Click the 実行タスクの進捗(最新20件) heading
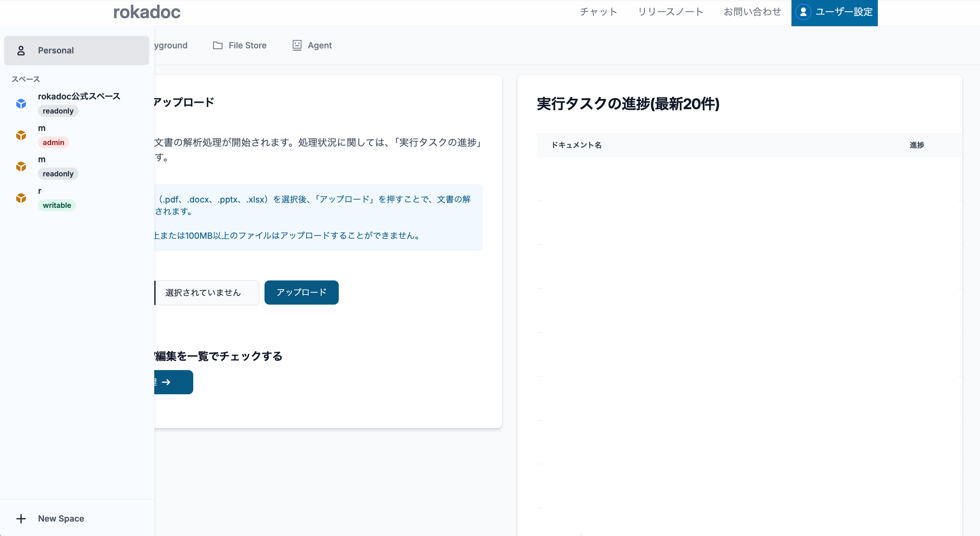This screenshot has height=536, width=980. [628, 104]
